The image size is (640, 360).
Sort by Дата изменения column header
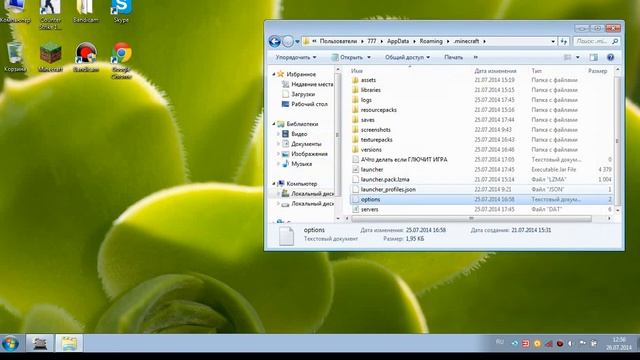tap(495, 71)
